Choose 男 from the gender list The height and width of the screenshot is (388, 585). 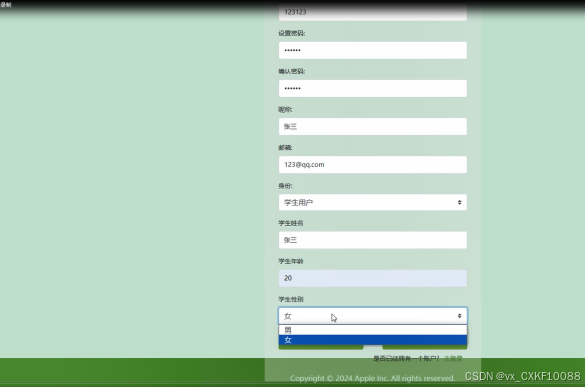372,330
